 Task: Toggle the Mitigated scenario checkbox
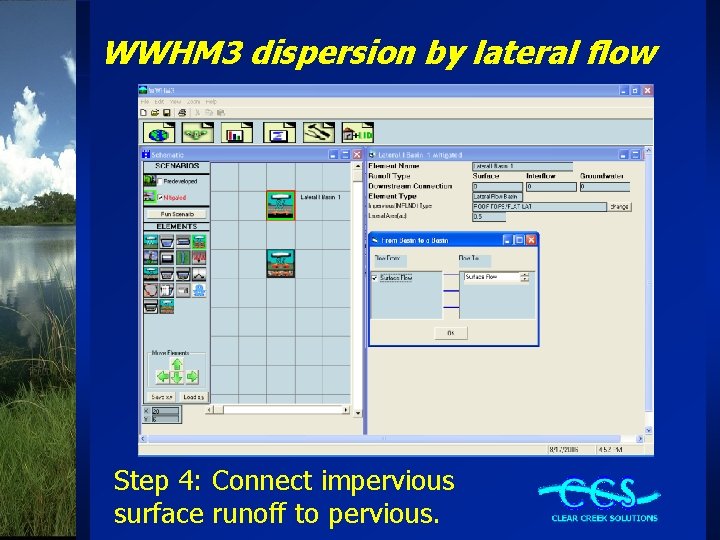160,197
